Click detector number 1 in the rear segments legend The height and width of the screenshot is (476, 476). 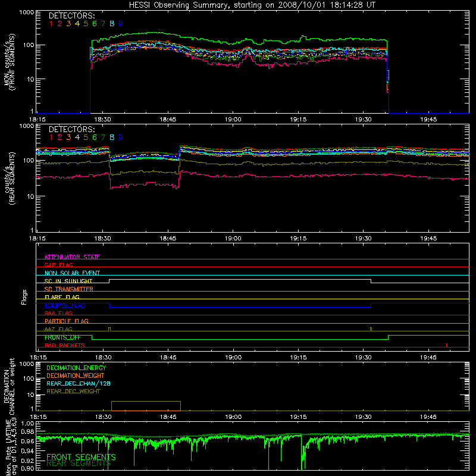pos(51,137)
